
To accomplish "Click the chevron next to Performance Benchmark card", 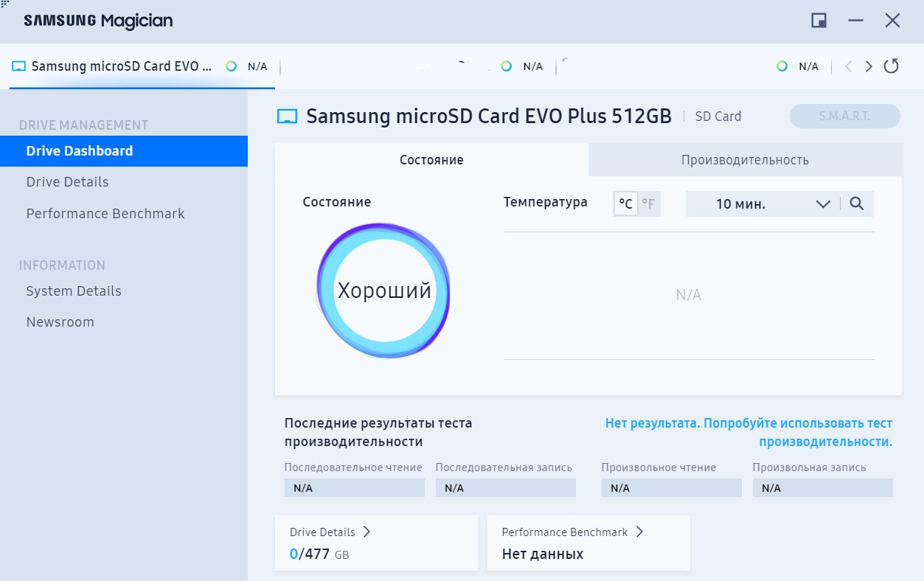I will [639, 532].
